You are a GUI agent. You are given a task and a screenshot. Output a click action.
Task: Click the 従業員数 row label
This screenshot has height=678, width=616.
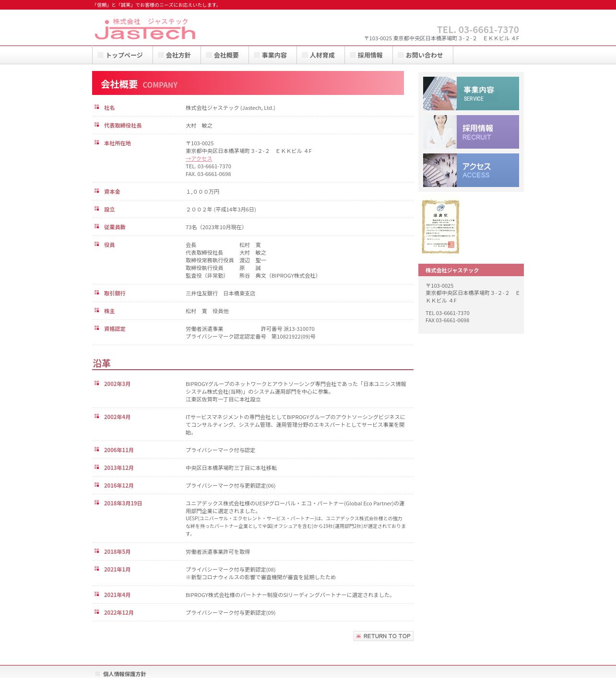115,227
